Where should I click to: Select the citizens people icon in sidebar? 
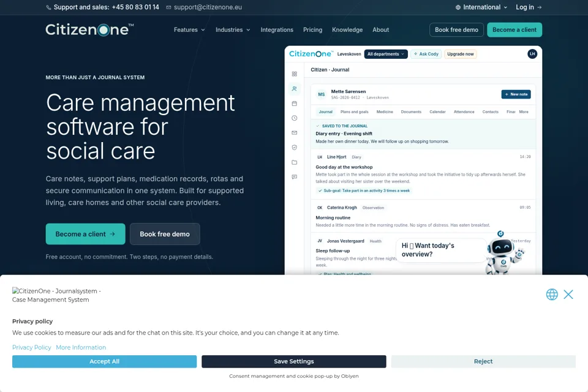[295, 89]
